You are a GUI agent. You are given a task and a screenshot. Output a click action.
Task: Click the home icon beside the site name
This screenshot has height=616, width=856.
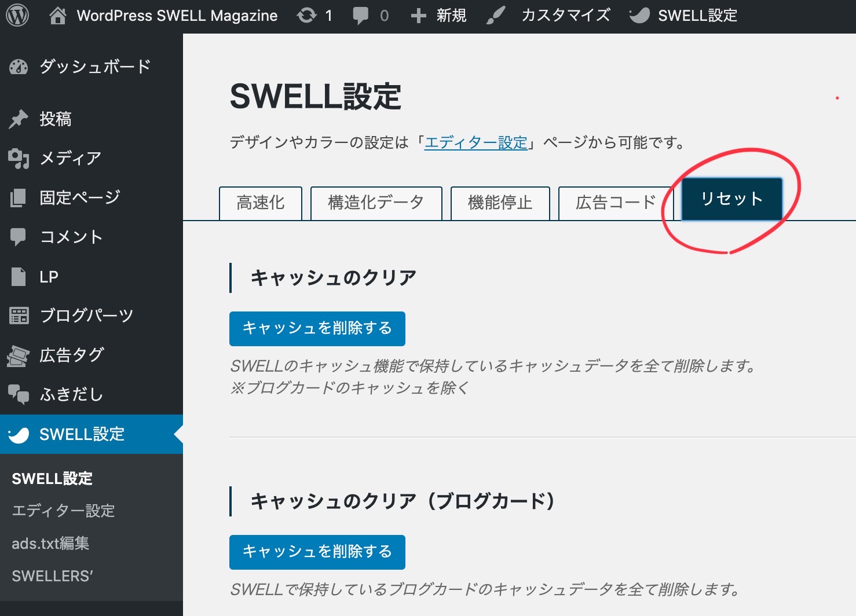(x=57, y=16)
